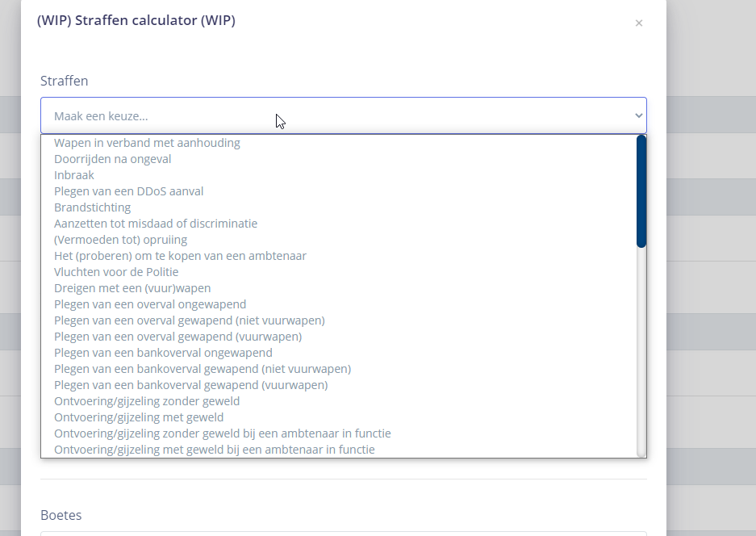Screen dimensions: 756x536
Task: Click the dropdown list scrollbar thumb
Action: tap(641, 191)
